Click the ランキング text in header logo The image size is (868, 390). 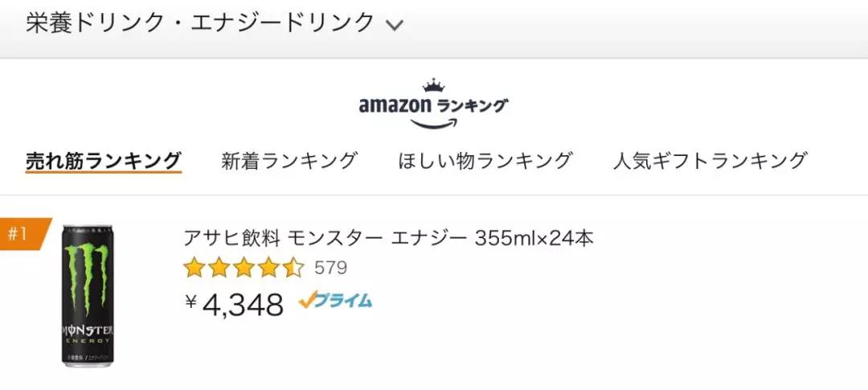point(473,105)
